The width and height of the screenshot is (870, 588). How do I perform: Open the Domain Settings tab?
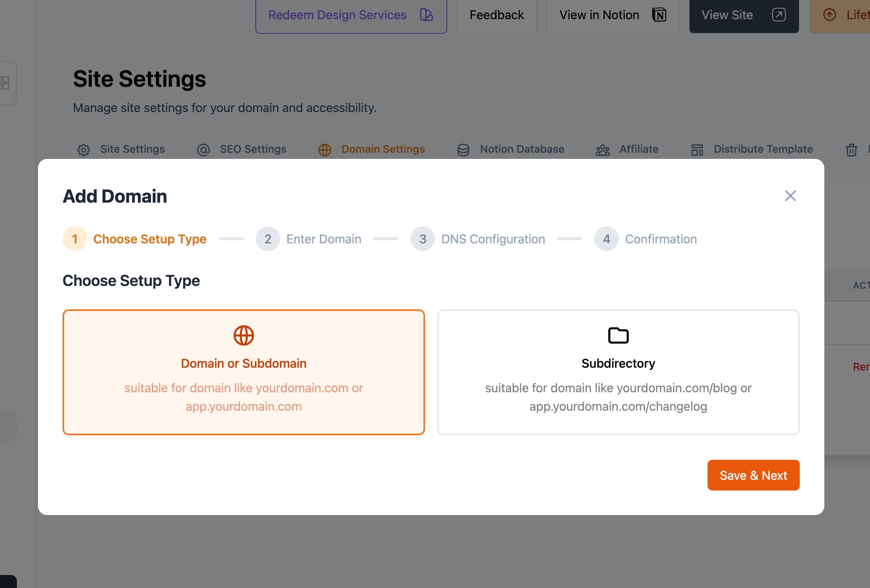pos(383,149)
